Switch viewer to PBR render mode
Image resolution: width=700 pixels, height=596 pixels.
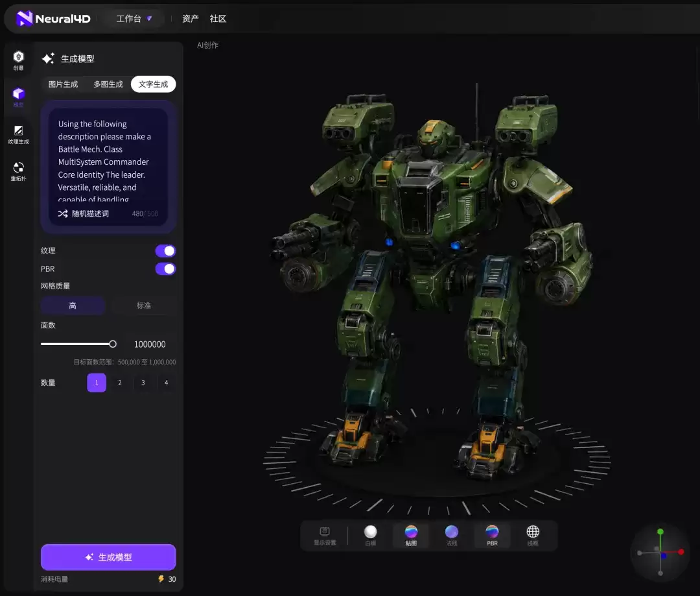pyautogui.click(x=492, y=536)
